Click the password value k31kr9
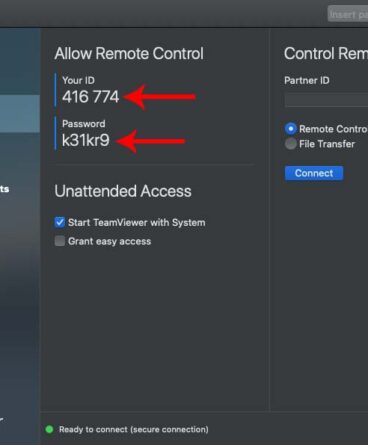 (x=85, y=140)
